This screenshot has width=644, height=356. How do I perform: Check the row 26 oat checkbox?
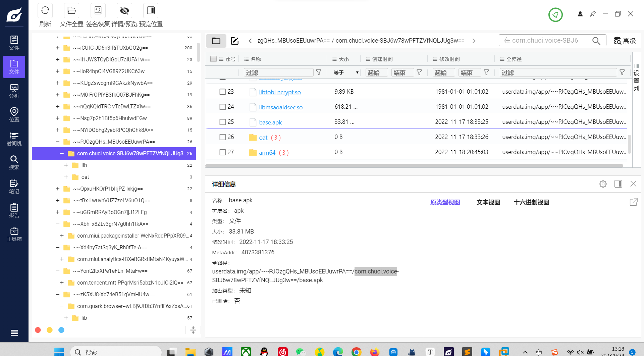click(222, 137)
